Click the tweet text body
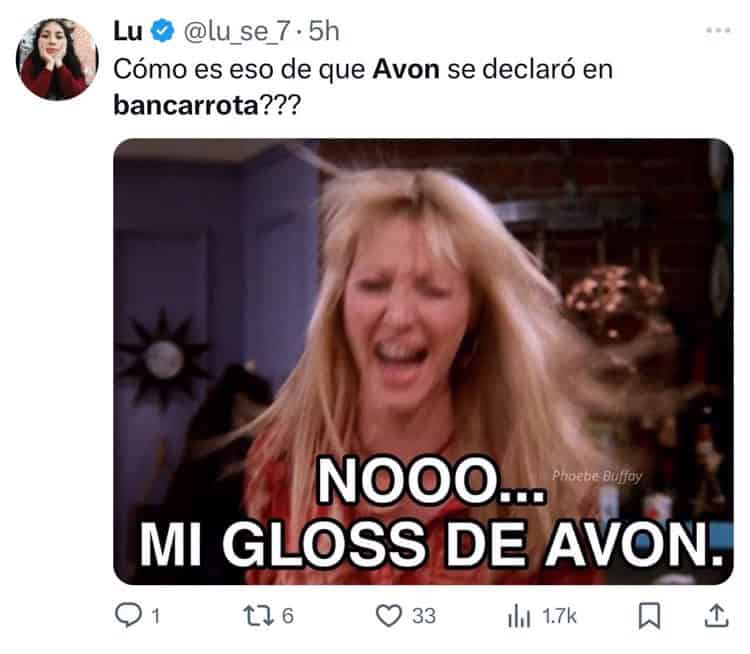The height and width of the screenshot is (654, 750). click(363, 87)
